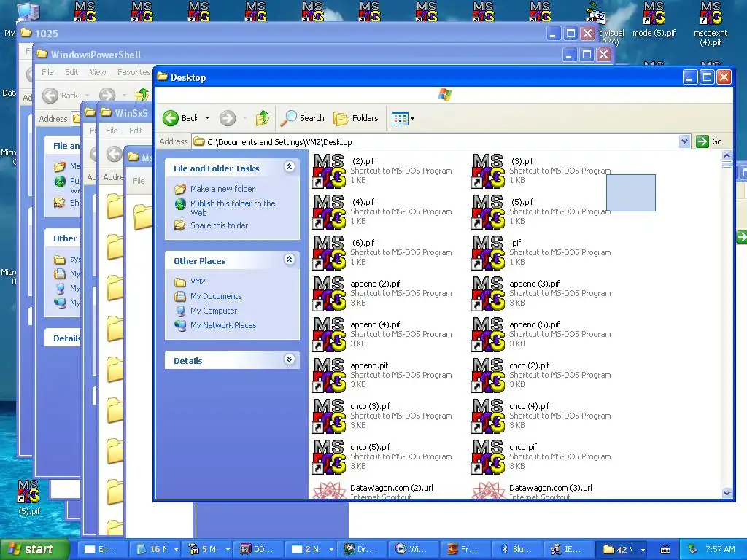Toggle the Folders pane in Desktop window
Image resolution: width=747 pixels, height=560 pixels.
pos(355,118)
